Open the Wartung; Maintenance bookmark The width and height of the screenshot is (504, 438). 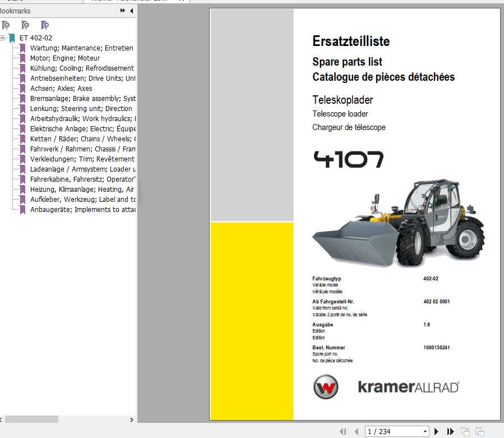[81, 48]
